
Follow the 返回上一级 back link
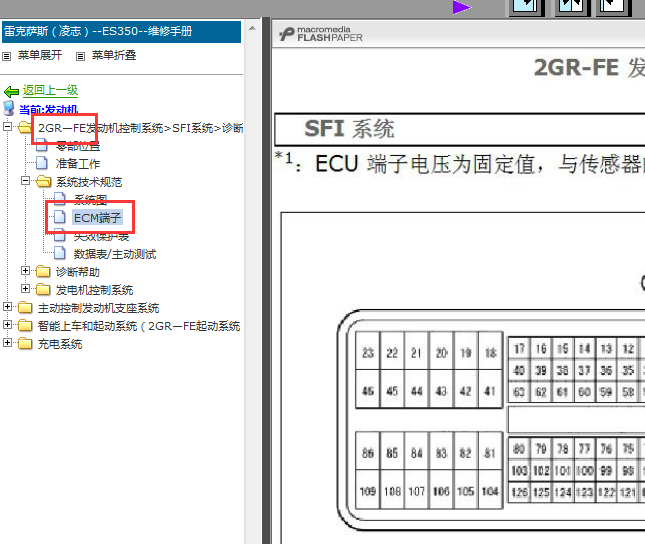click(x=50, y=90)
